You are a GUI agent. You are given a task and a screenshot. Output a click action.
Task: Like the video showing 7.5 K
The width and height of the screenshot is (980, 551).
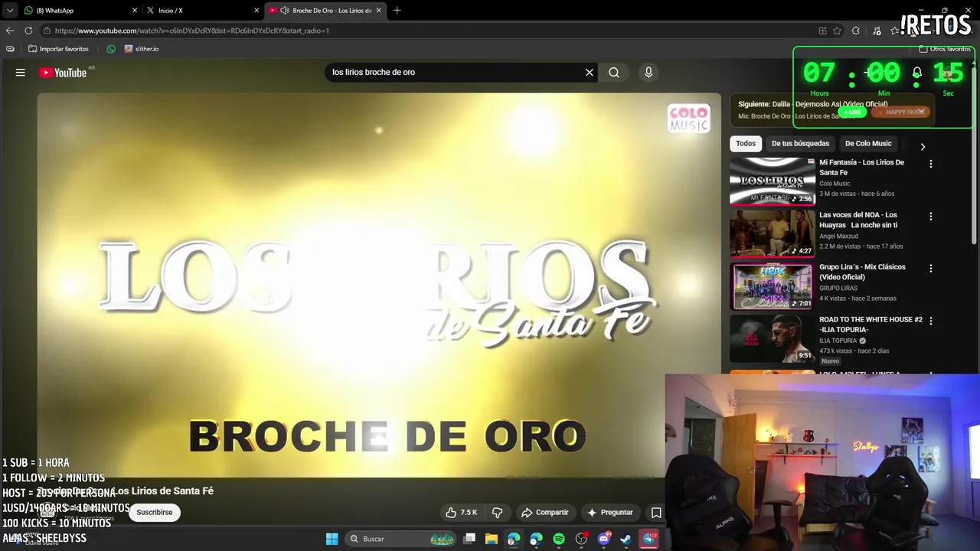[x=462, y=513]
